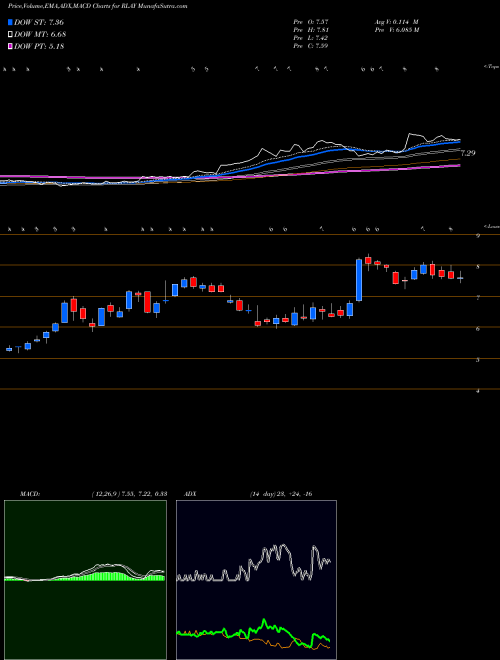This screenshot has width=500, height=660.
Task: Click the 'Pre L: 7.42' value
Action: (x=311, y=38)
